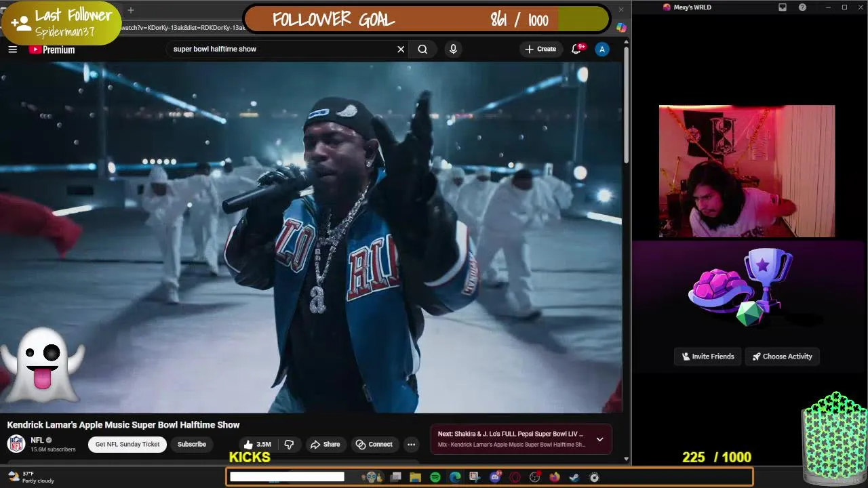Open the account avatar menu
Image resolution: width=868 pixels, height=488 pixels.
(602, 49)
